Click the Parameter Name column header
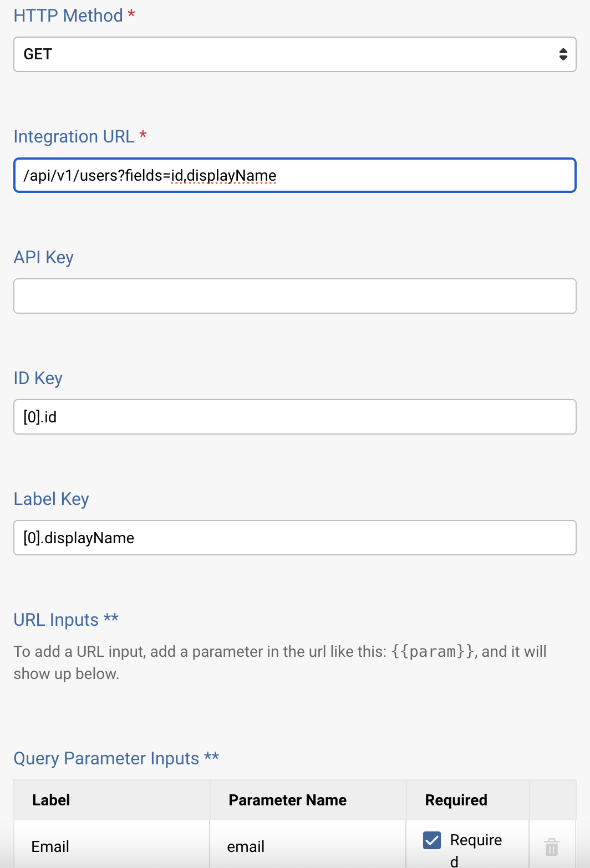Viewport: 590px width, 868px height. [287, 800]
